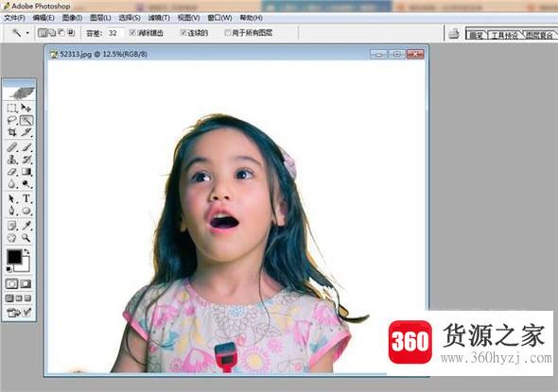Select the History Brush tool
This screenshot has width=558, height=392.
[x=26, y=160]
